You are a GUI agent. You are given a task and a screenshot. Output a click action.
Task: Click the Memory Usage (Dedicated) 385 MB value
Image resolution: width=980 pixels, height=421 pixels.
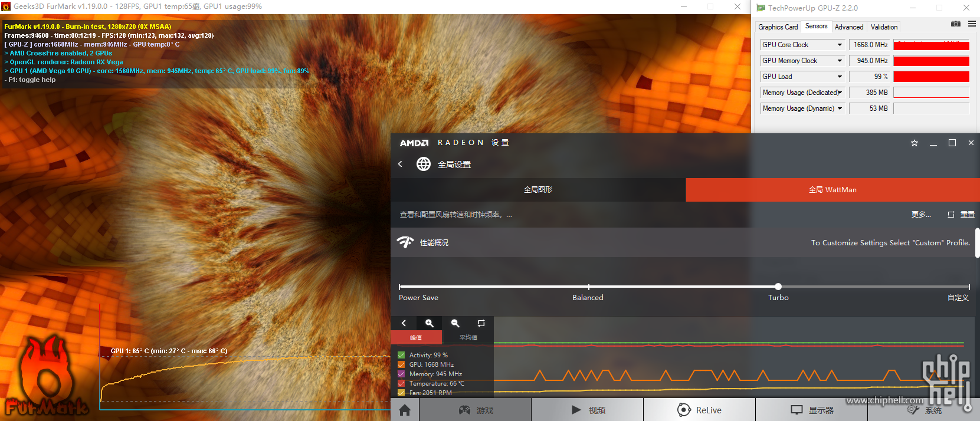tap(870, 93)
